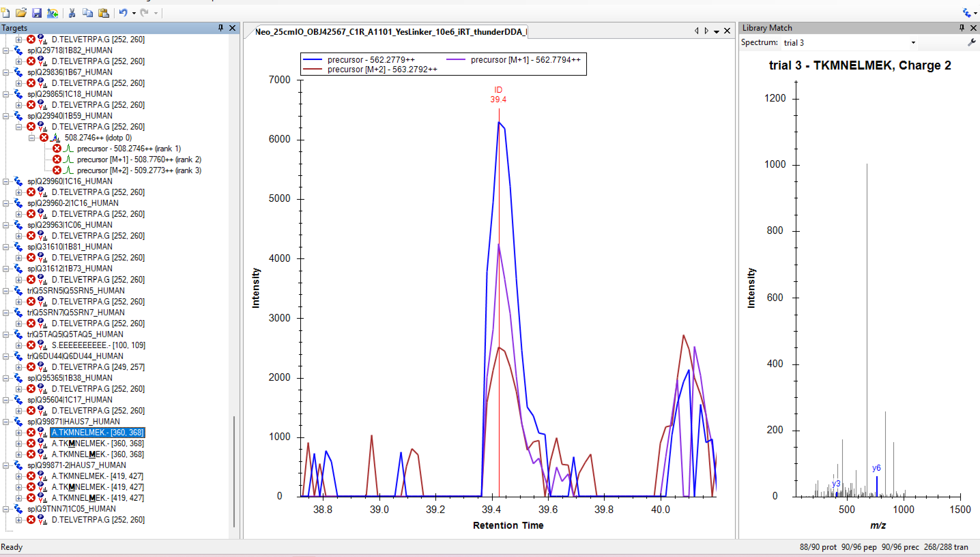Select the Neo_25cmIO chromatogram tab
This screenshot has width=980, height=557.
tap(390, 32)
